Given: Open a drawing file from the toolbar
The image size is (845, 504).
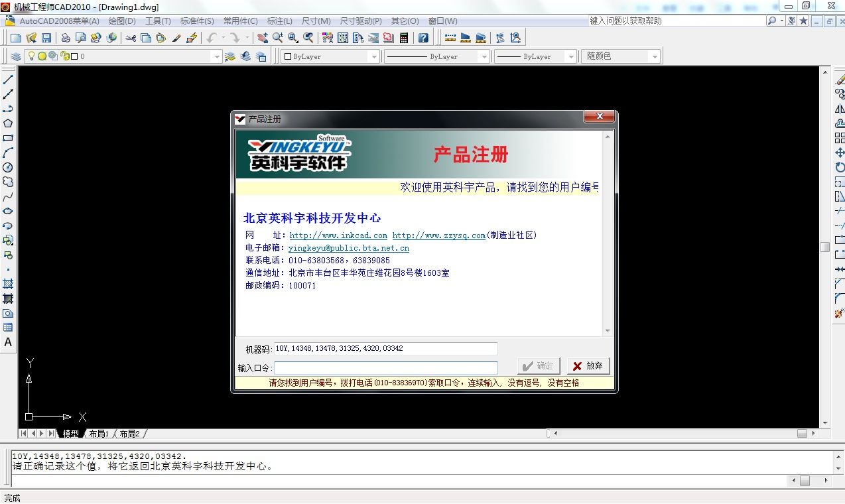Looking at the screenshot, I should pyautogui.click(x=31, y=38).
